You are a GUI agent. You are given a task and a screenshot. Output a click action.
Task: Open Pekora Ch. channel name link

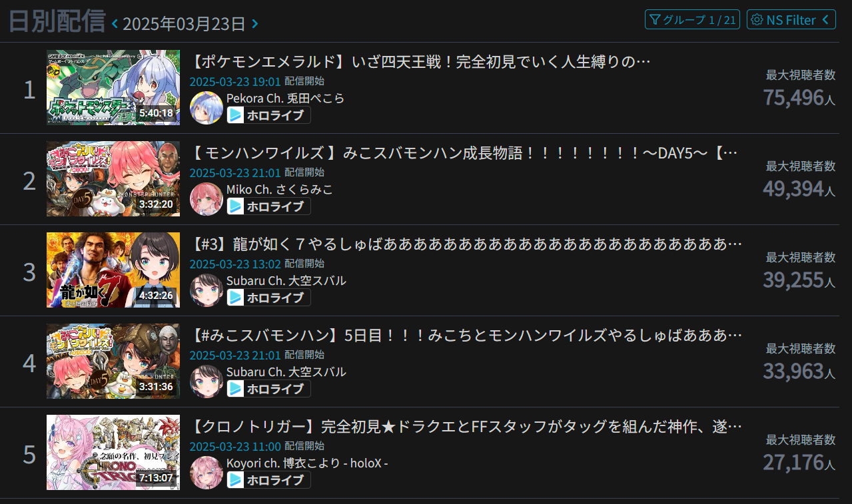(285, 98)
